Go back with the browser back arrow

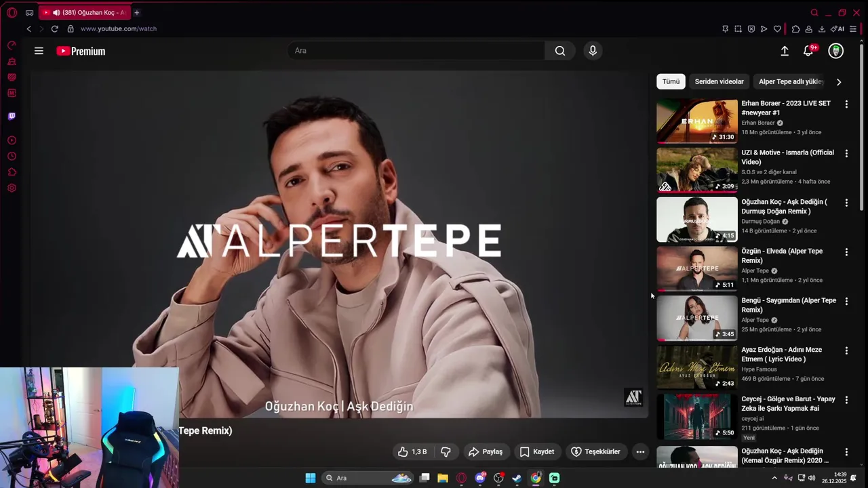pyautogui.click(x=28, y=28)
